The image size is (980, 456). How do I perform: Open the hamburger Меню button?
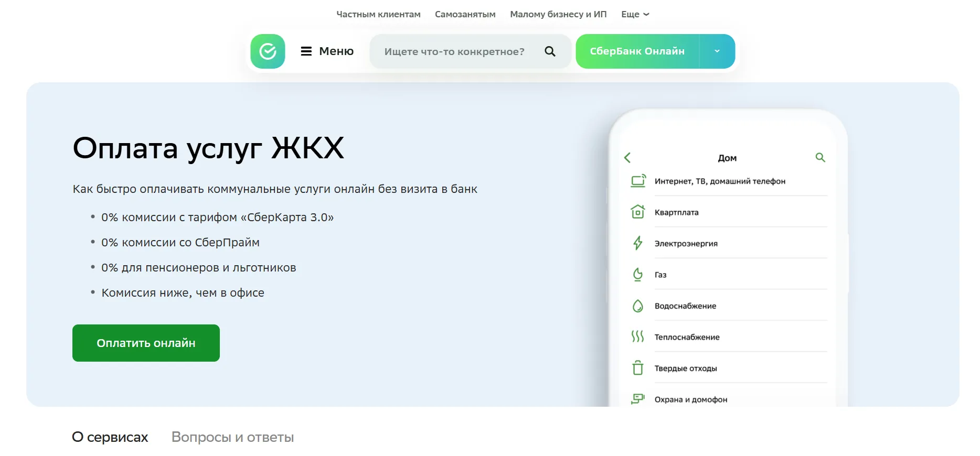327,51
